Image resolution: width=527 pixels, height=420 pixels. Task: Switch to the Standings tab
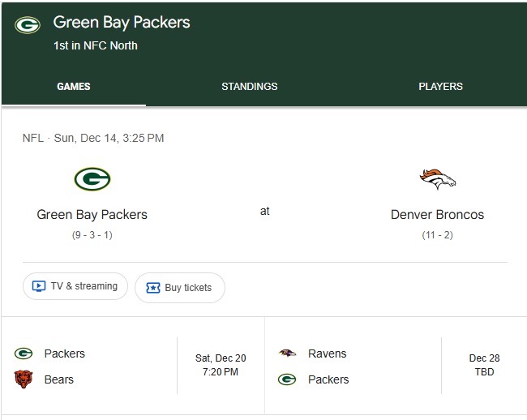pos(249,87)
